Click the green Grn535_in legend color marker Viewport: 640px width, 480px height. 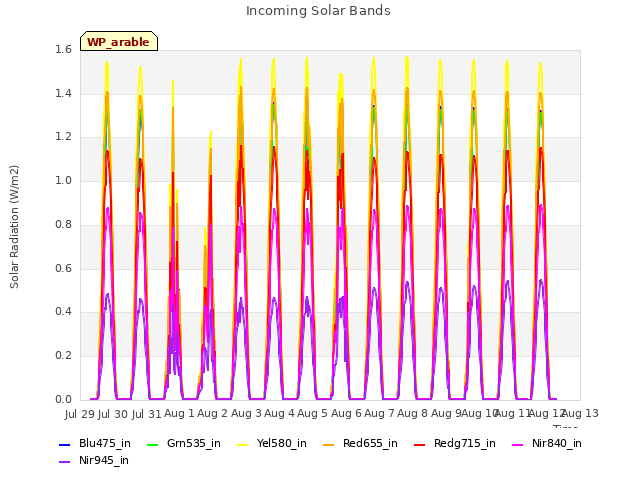152,444
